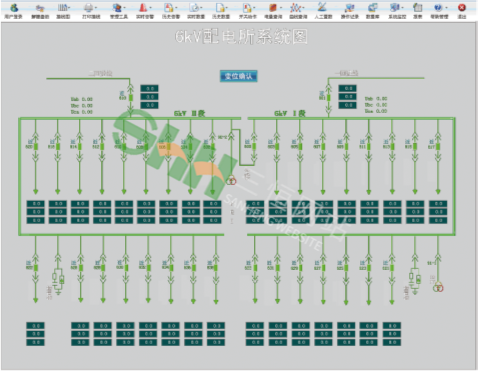This screenshot has width=478, height=371.
Task: Toggle the first feeder breaker under 6kV II段
Action: (36, 146)
